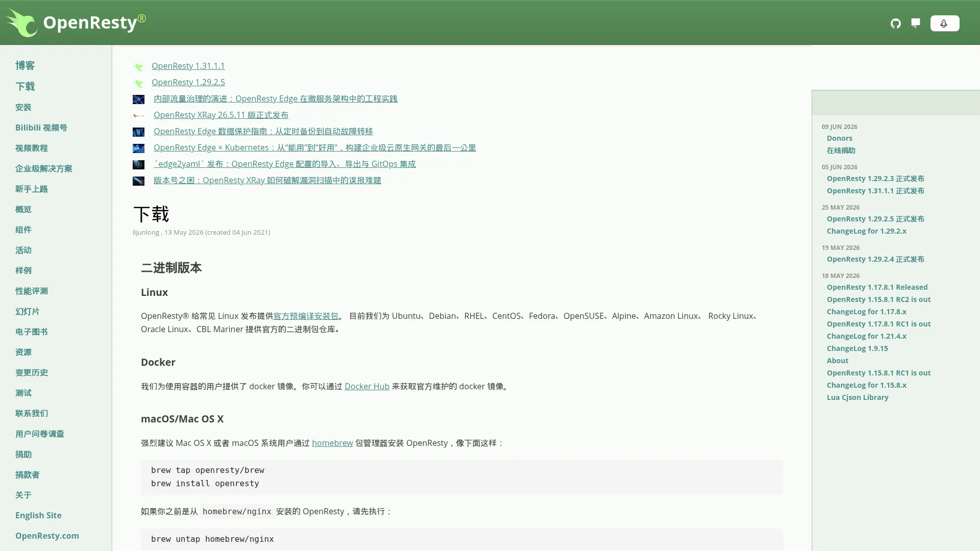Open 测试 in the sidebar
Image resolution: width=980 pixels, height=551 pixels.
point(23,393)
